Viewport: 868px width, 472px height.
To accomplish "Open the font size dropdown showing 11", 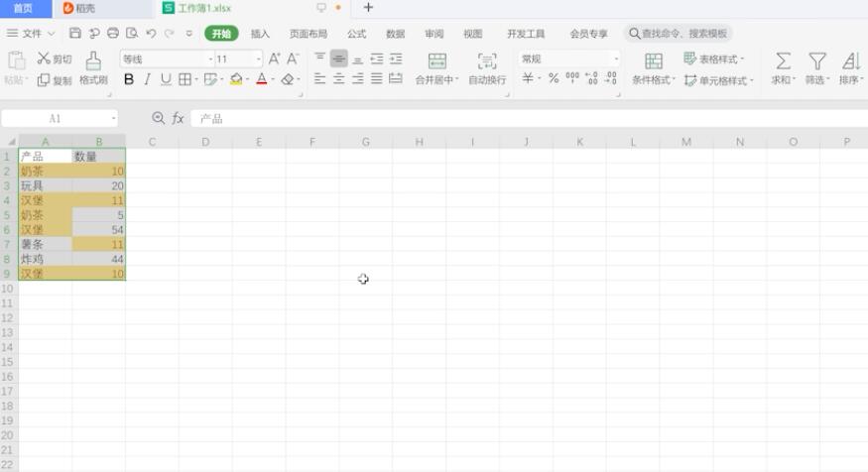I will [258, 59].
